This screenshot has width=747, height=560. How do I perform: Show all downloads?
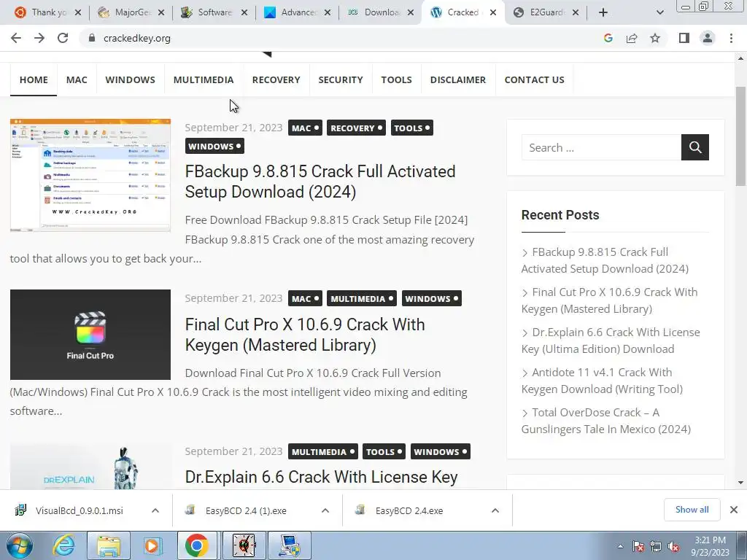[x=692, y=510]
